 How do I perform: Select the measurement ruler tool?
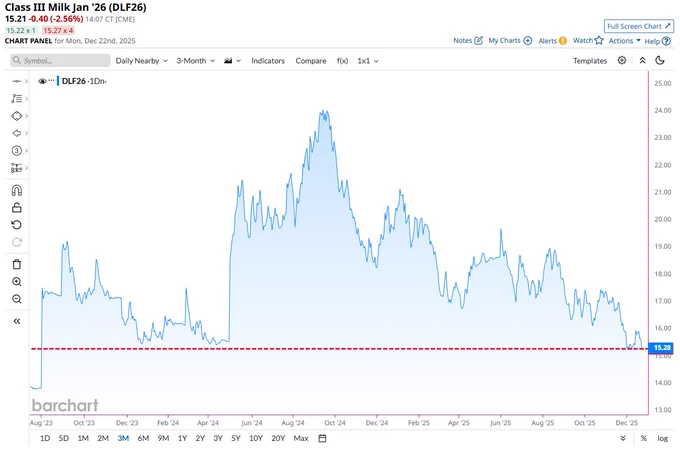16,167
